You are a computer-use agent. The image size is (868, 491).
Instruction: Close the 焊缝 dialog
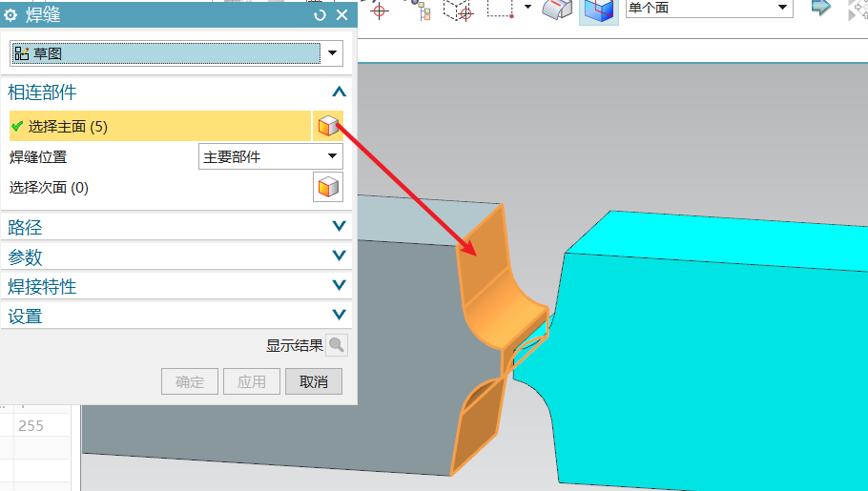(342, 15)
